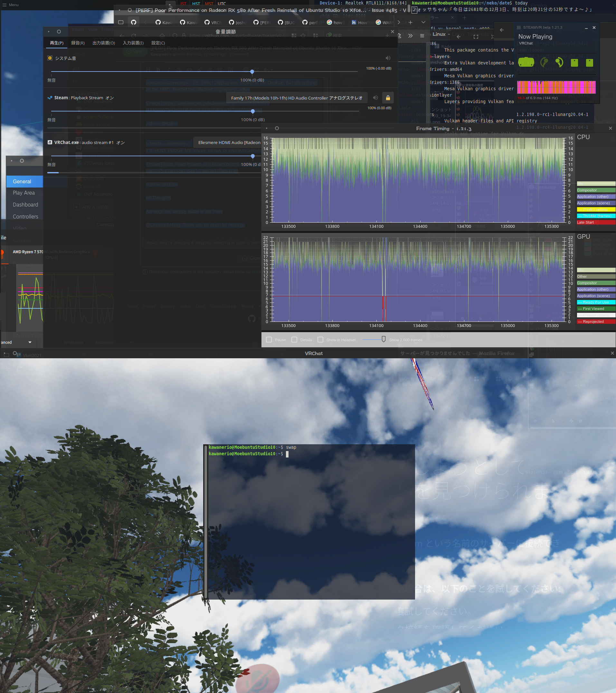Select General in SteamVR settings

(x=24, y=181)
